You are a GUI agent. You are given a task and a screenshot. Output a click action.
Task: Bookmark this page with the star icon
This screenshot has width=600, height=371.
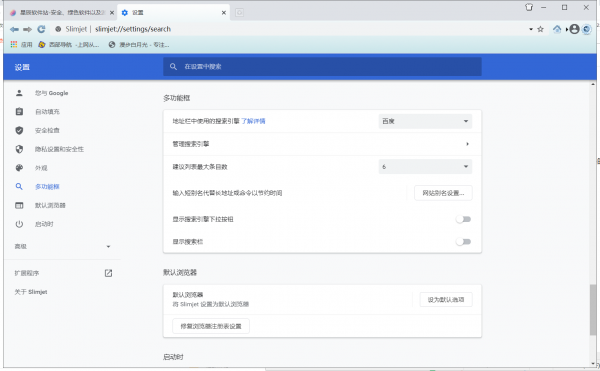(x=540, y=29)
